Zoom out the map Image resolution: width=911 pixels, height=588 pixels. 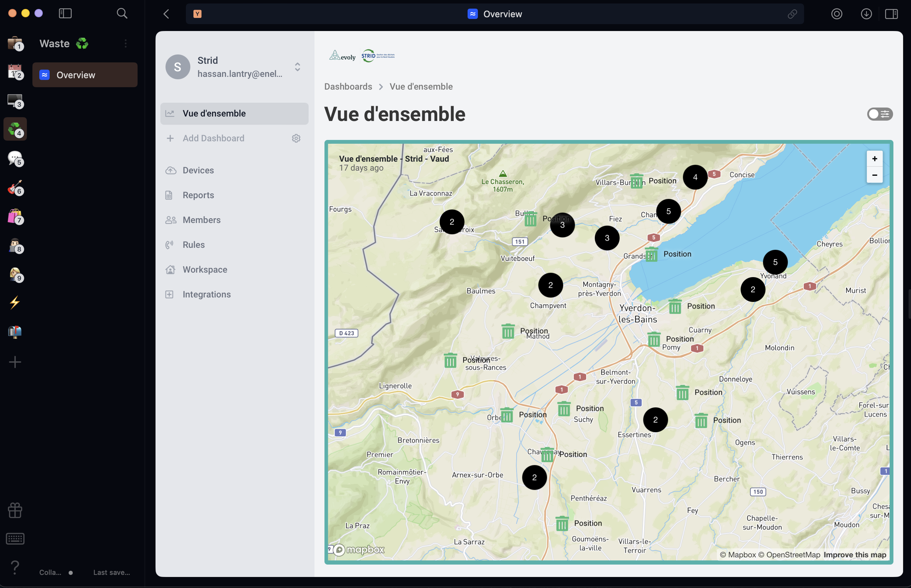[874, 175]
